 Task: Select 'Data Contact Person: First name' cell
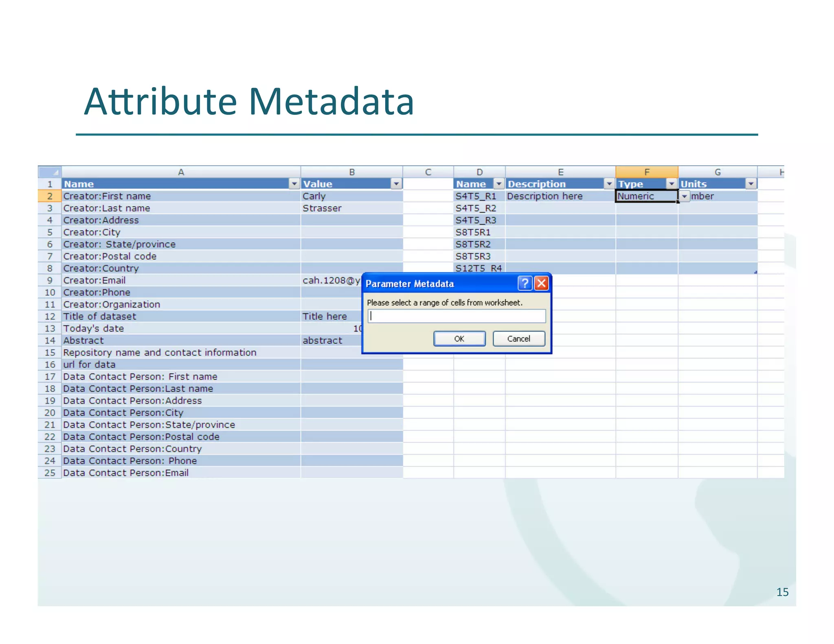tap(181, 377)
